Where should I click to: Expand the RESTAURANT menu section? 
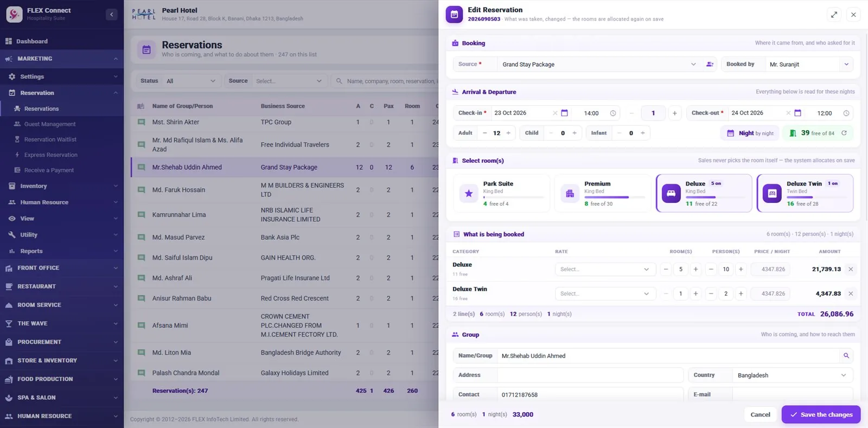pos(62,286)
